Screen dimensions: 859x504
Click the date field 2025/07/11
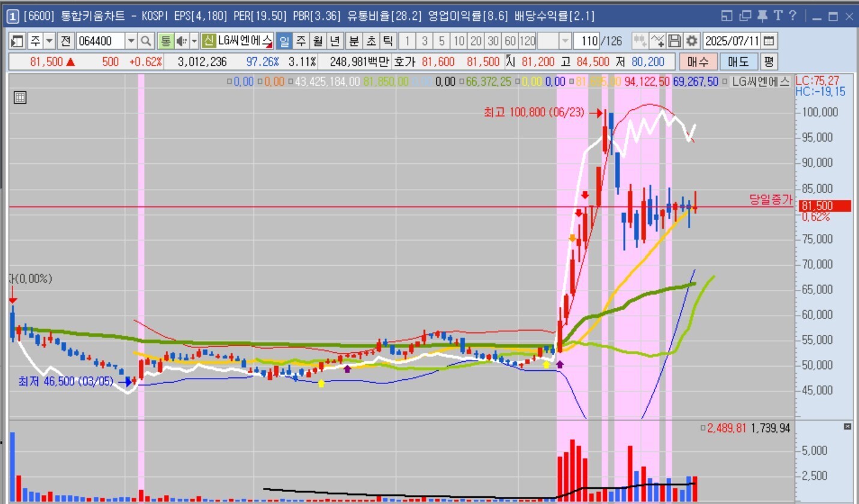[x=732, y=41]
